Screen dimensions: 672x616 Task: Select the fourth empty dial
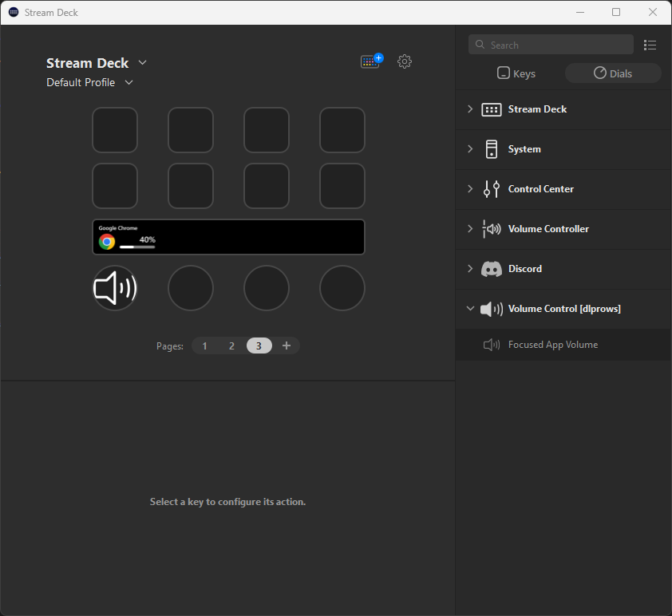tap(342, 288)
